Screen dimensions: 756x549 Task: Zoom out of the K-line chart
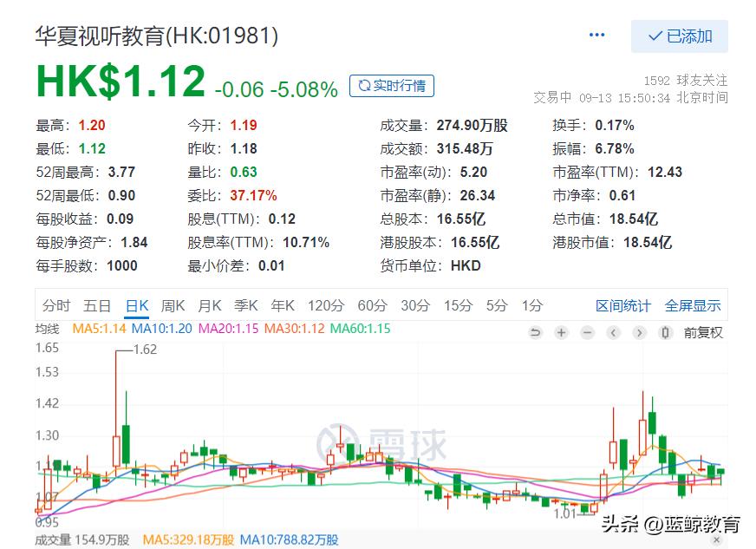pyautogui.click(x=587, y=332)
